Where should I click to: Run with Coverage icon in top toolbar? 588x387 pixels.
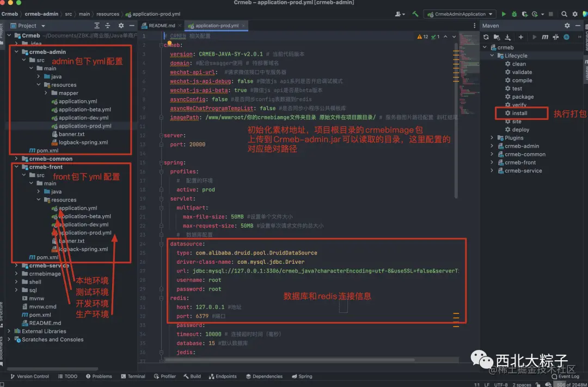pyautogui.click(x=525, y=14)
